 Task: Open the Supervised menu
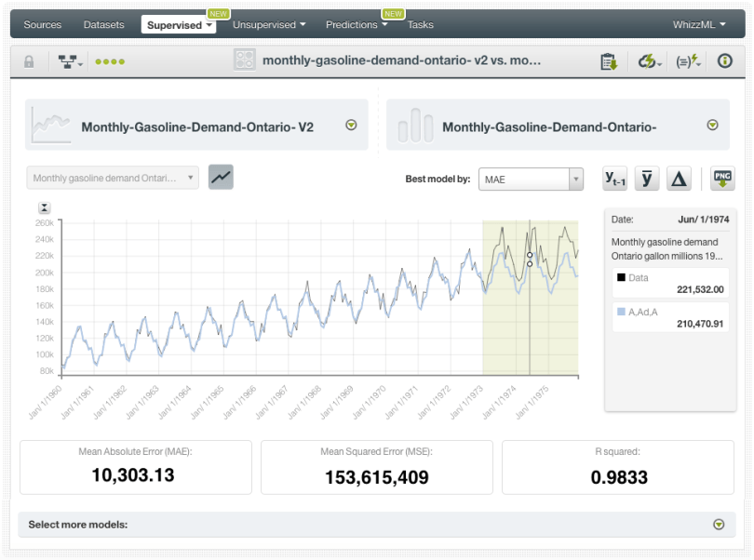click(x=179, y=25)
